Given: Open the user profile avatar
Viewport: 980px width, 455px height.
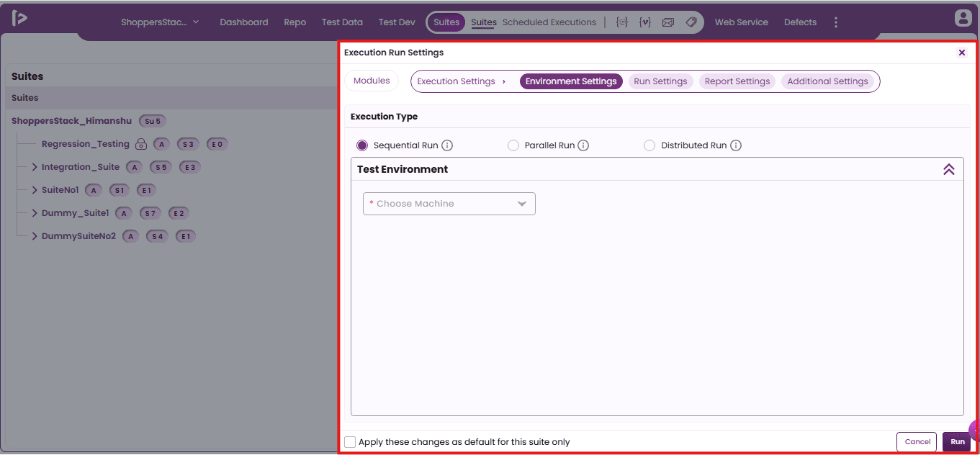Looking at the screenshot, I should pyautogui.click(x=963, y=19).
